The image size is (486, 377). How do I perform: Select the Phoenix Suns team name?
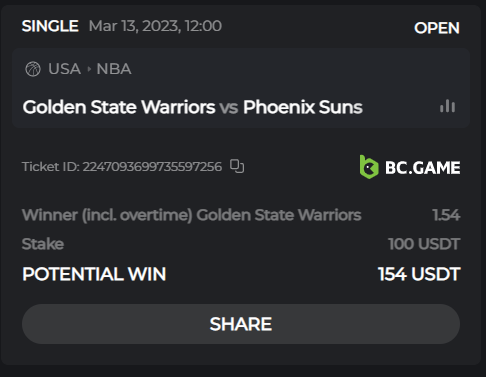pos(303,107)
